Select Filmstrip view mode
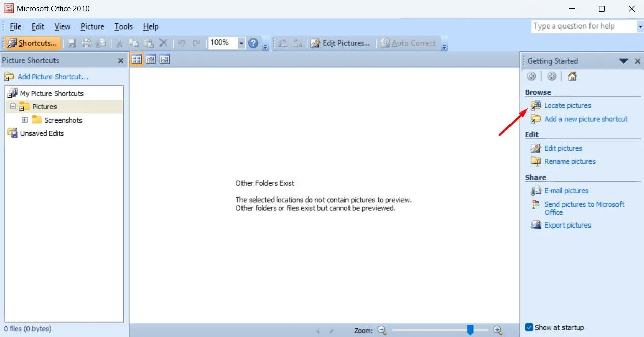This screenshot has height=337, width=644. click(x=150, y=59)
